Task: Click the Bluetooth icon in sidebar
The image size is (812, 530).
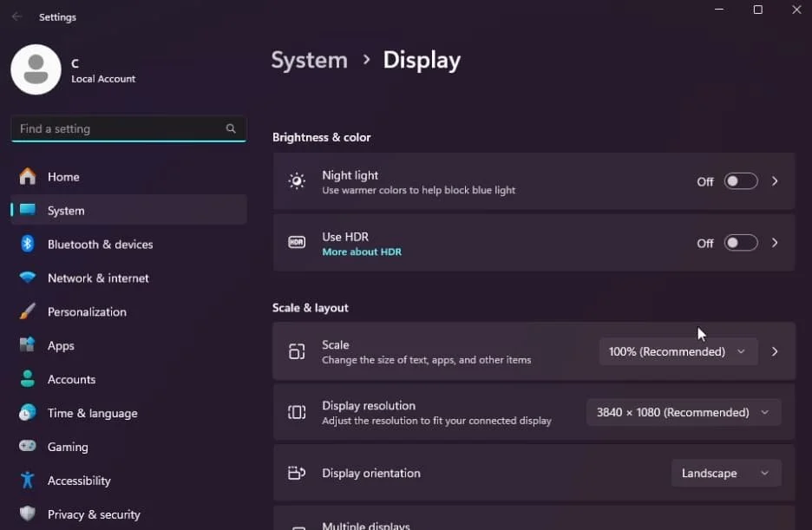Action: coord(28,243)
